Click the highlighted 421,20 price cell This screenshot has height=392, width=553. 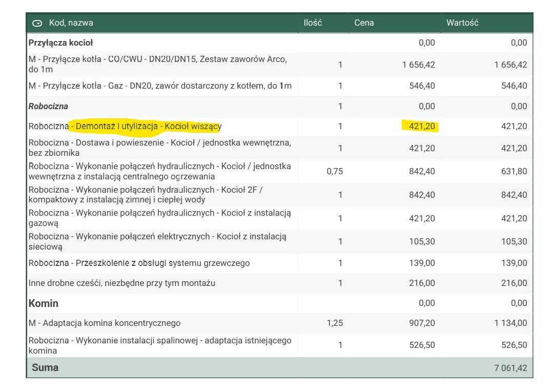[x=422, y=127]
